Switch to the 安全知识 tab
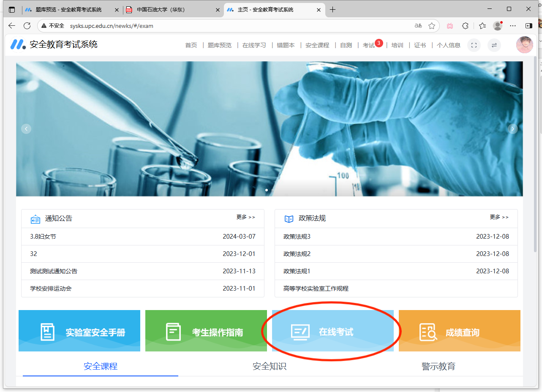The height and width of the screenshot is (392, 542). (x=270, y=366)
